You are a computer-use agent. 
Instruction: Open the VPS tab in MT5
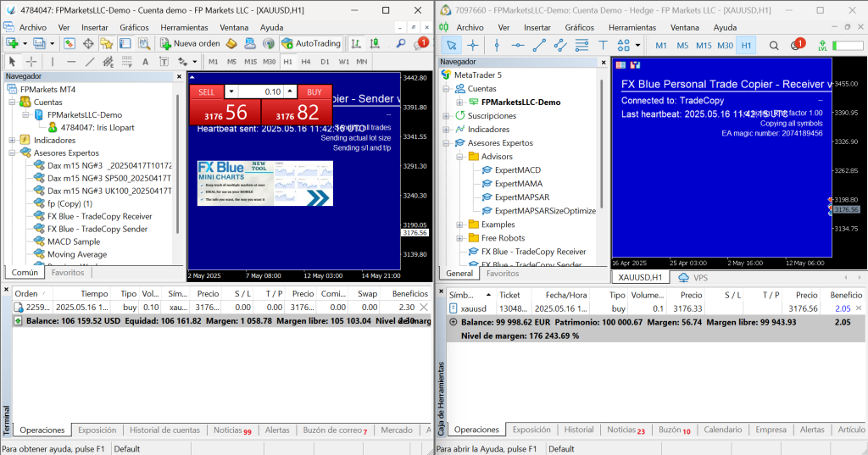point(693,277)
